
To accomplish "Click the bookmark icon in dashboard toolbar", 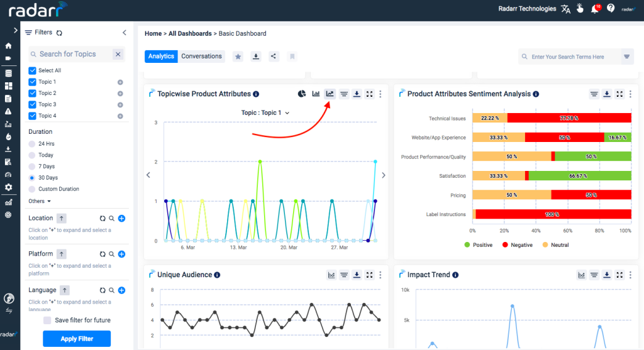I will [292, 56].
